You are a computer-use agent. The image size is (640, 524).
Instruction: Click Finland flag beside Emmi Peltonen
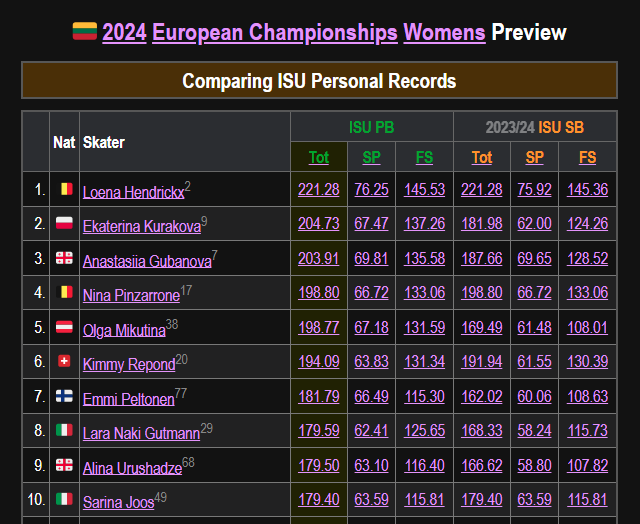point(64,396)
